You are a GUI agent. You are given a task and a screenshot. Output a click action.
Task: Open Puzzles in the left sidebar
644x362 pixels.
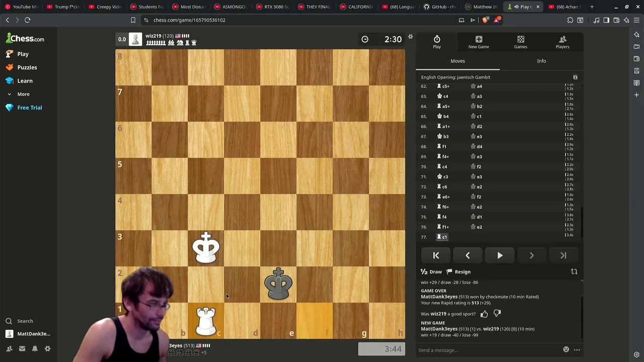tap(22, 67)
